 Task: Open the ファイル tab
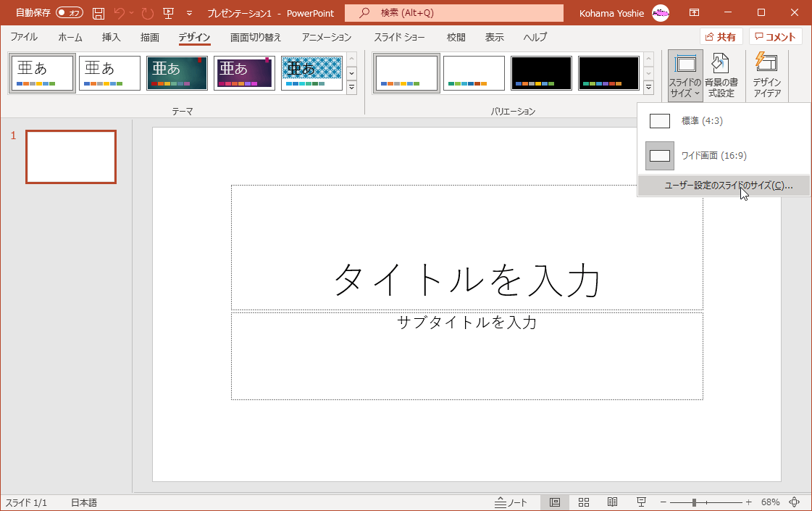[24, 37]
